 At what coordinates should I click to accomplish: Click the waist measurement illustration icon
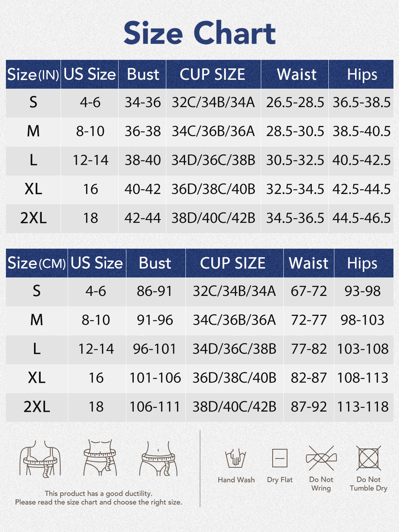[100, 457]
